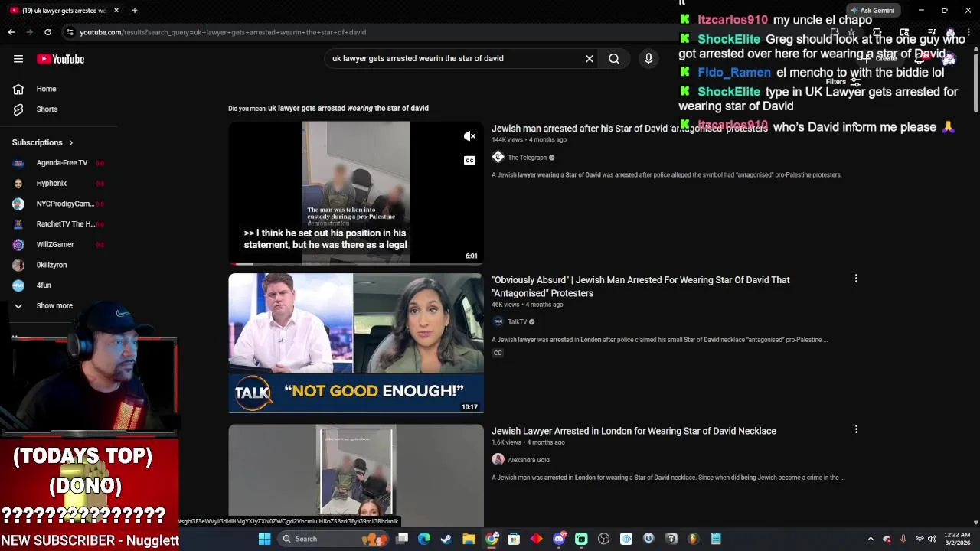Viewport: 980px width, 551px height.
Task: Start voice search with microphone icon
Action: click(648, 59)
